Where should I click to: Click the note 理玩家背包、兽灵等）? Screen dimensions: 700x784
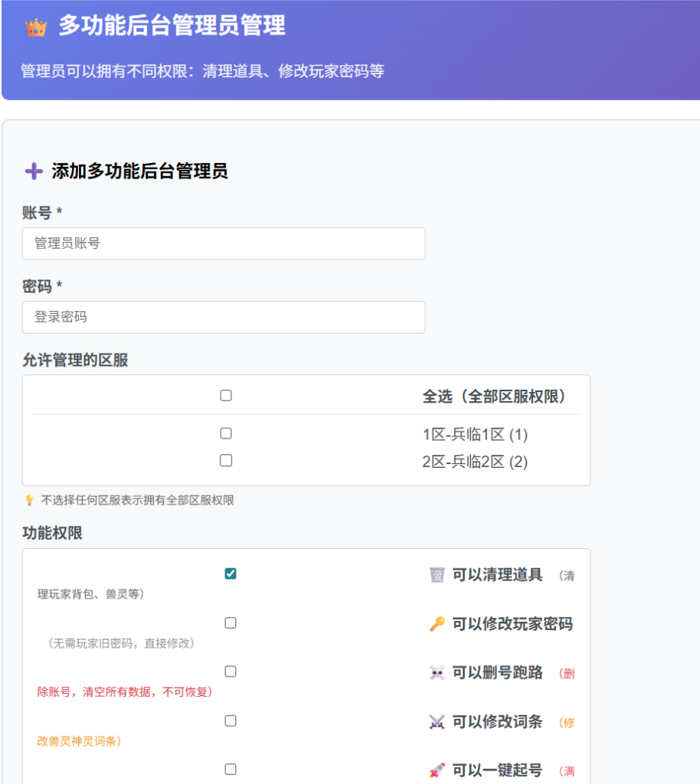tap(90, 594)
